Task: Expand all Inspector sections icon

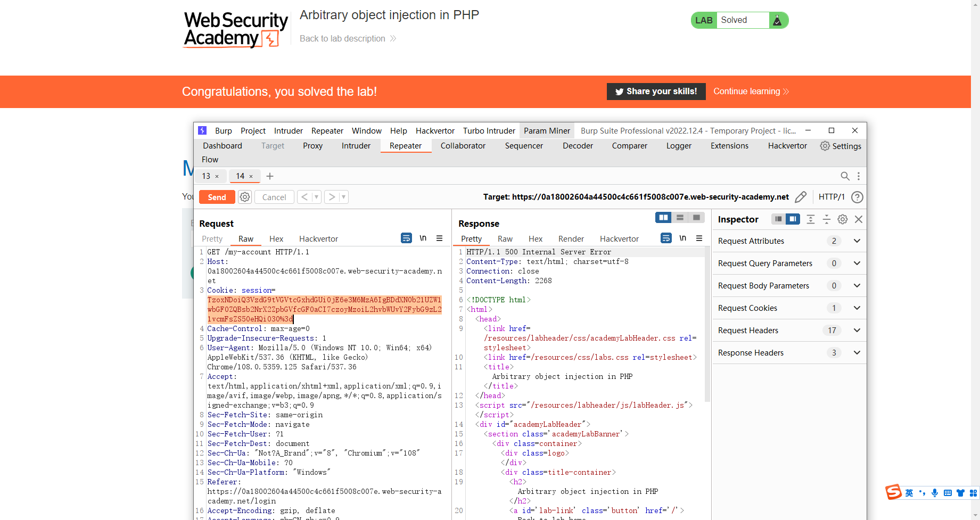Action: click(810, 219)
